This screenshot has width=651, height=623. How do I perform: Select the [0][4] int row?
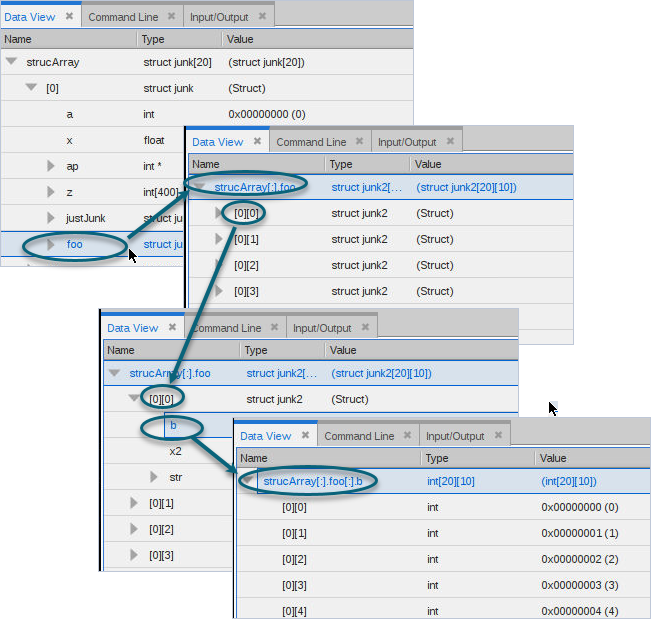(x=294, y=611)
